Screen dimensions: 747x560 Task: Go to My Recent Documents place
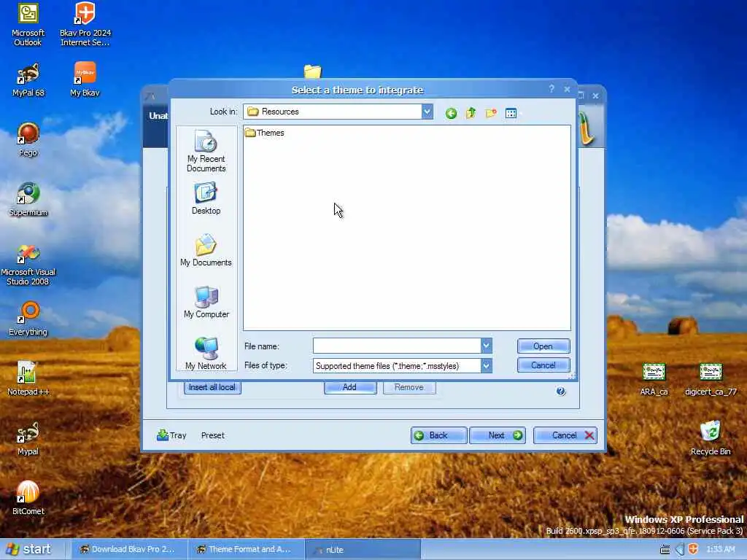pos(206,152)
